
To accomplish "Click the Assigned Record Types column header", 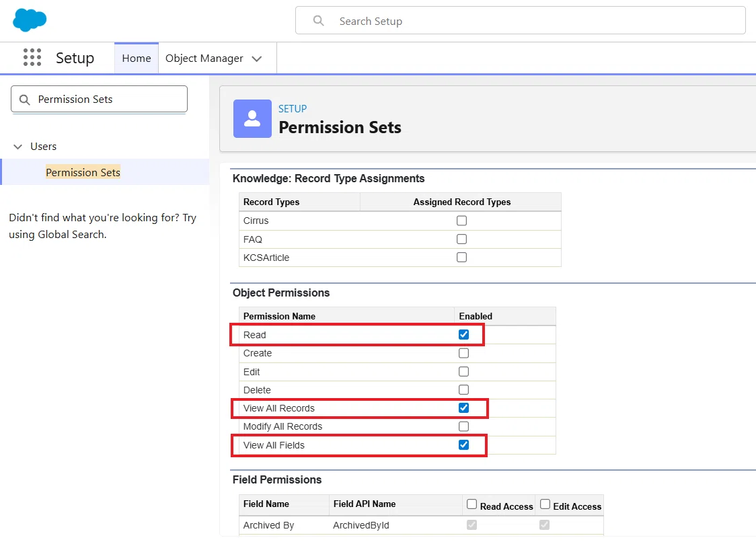I will (x=462, y=202).
